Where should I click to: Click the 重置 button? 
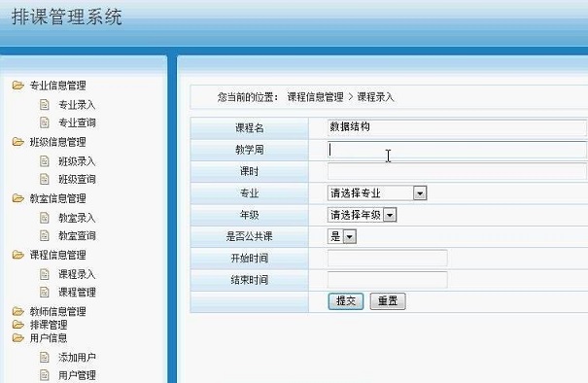(388, 301)
